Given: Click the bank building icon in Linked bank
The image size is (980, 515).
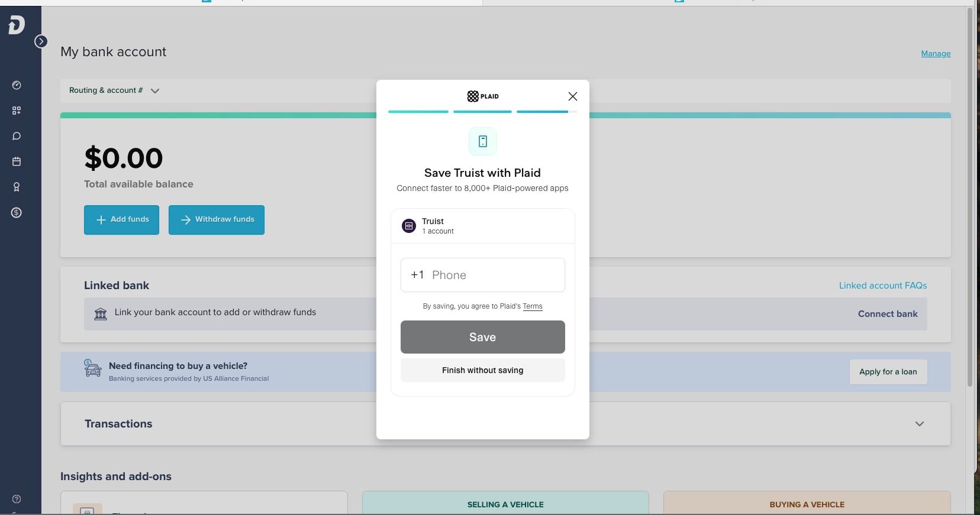Looking at the screenshot, I should coord(101,313).
